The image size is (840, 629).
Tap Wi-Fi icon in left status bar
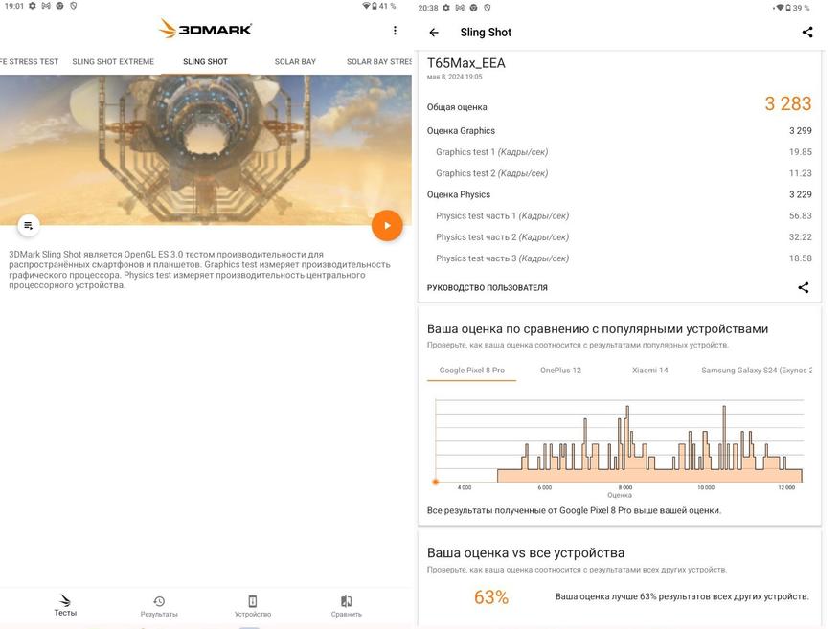(x=366, y=6)
